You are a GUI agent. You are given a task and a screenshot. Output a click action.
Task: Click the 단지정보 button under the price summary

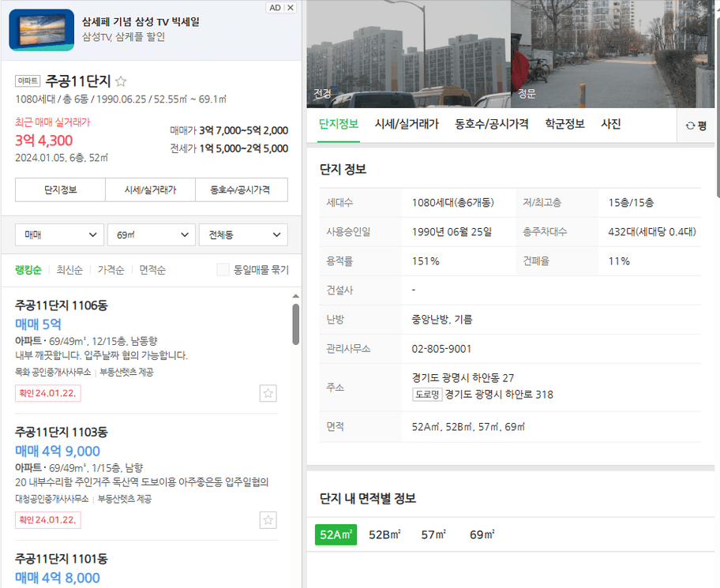[x=60, y=190]
